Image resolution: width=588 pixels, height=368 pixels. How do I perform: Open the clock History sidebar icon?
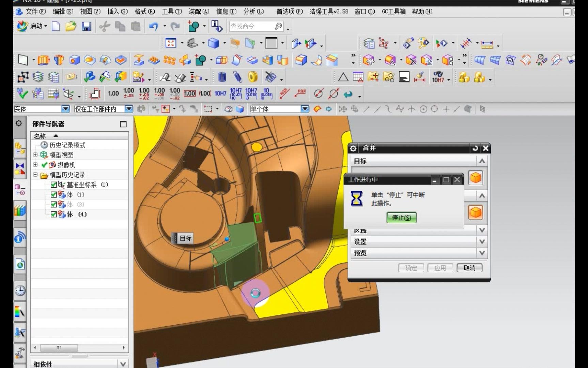click(20, 291)
